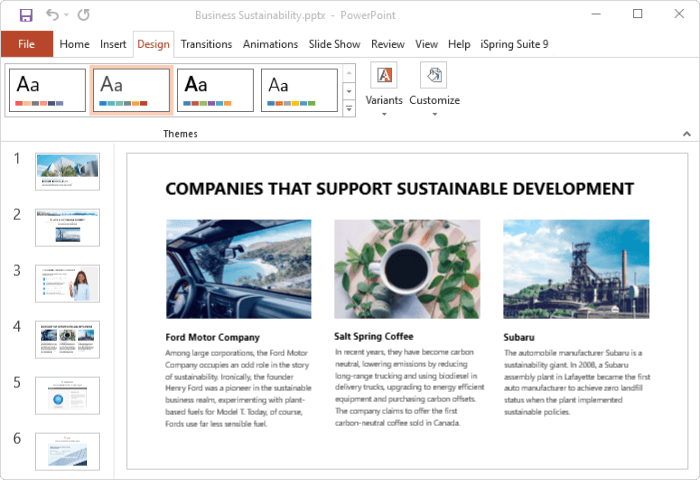Viewport: 700px width, 480px height.
Task: Click the Undo arrow icon
Action: tap(52, 15)
